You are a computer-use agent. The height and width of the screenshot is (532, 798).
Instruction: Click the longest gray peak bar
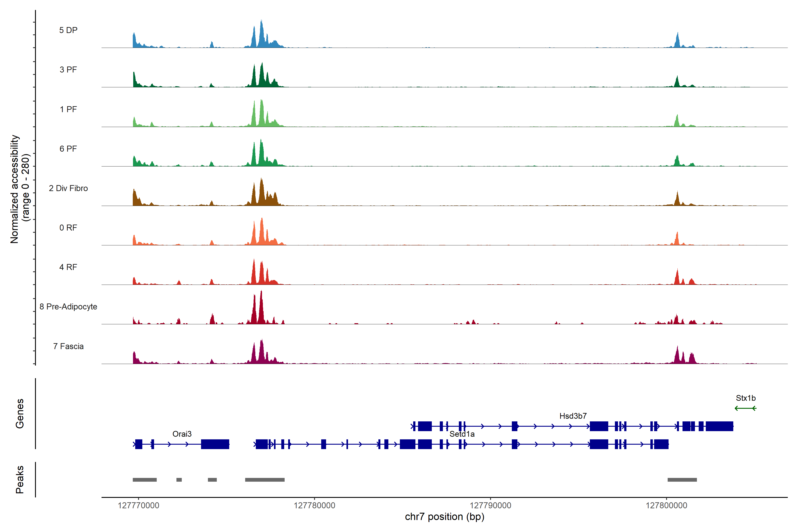click(265, 479)
